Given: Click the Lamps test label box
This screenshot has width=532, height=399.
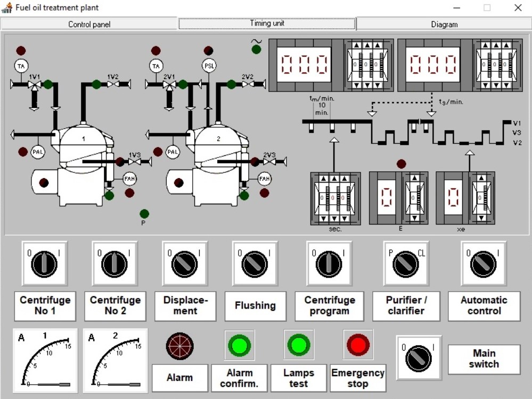Looking at the screenshot, I should (x=299, y=378).
